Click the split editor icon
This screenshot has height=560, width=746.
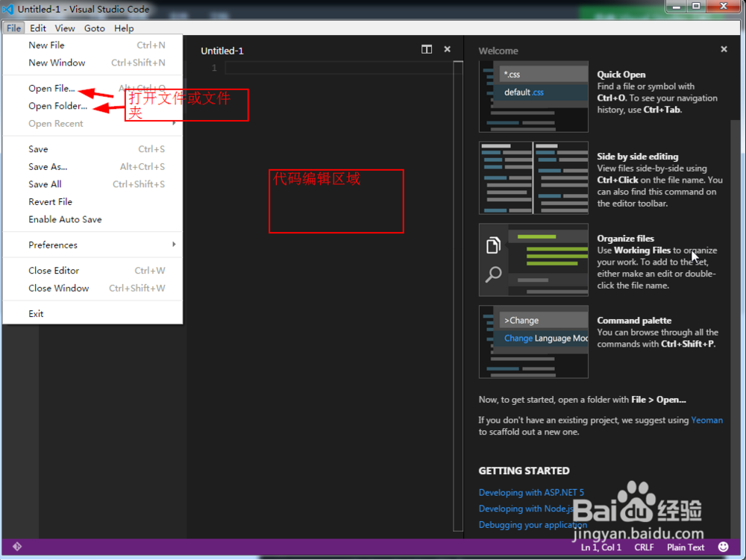point(426,49)
